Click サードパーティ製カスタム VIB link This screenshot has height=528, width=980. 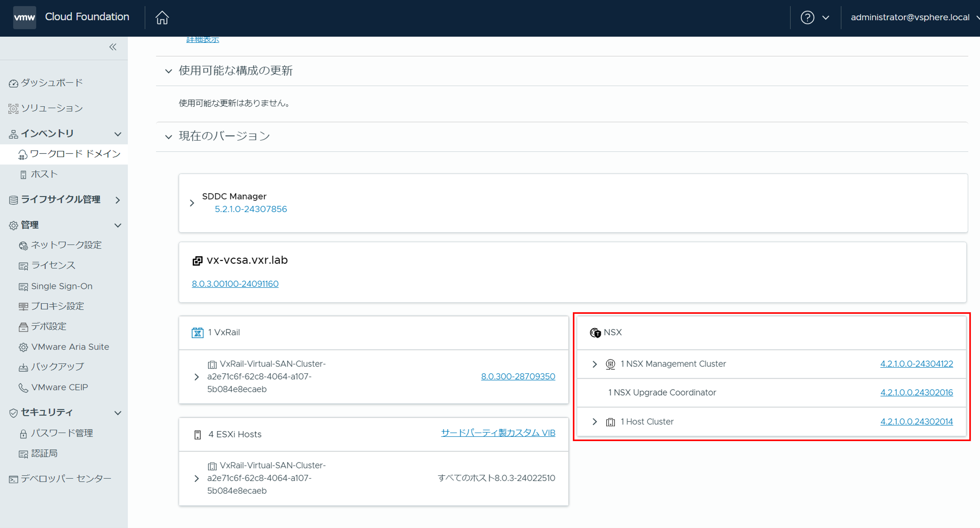[498, 433]
